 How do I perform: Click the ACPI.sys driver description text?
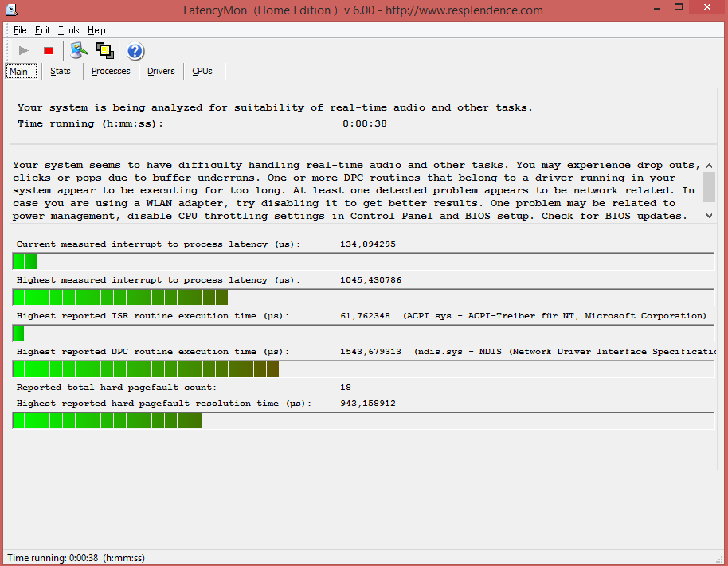(554, 316)
